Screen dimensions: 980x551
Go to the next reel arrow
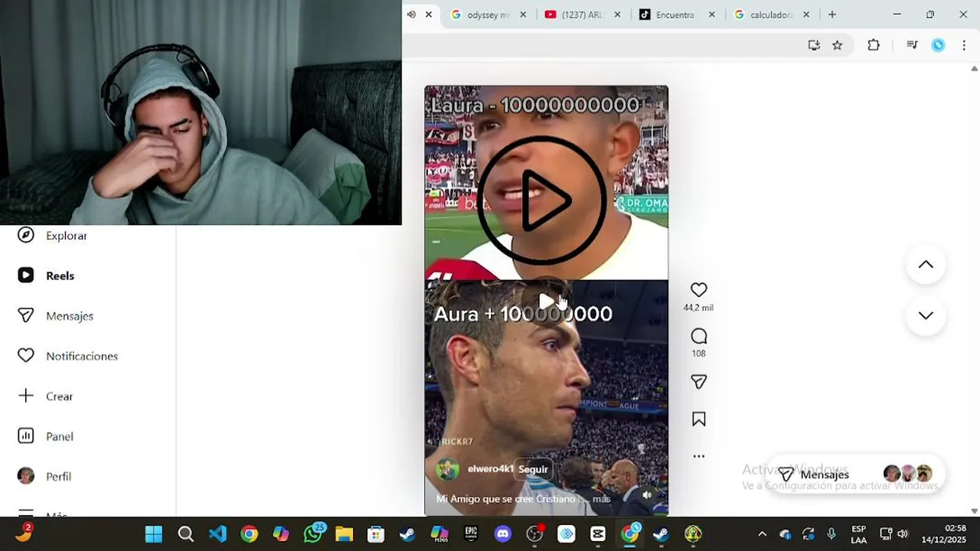(926, 315)
